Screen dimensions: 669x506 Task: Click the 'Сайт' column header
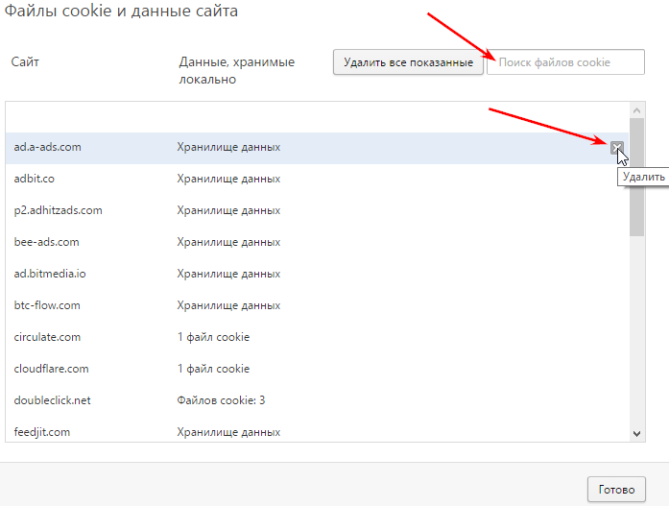pos(25,62)
